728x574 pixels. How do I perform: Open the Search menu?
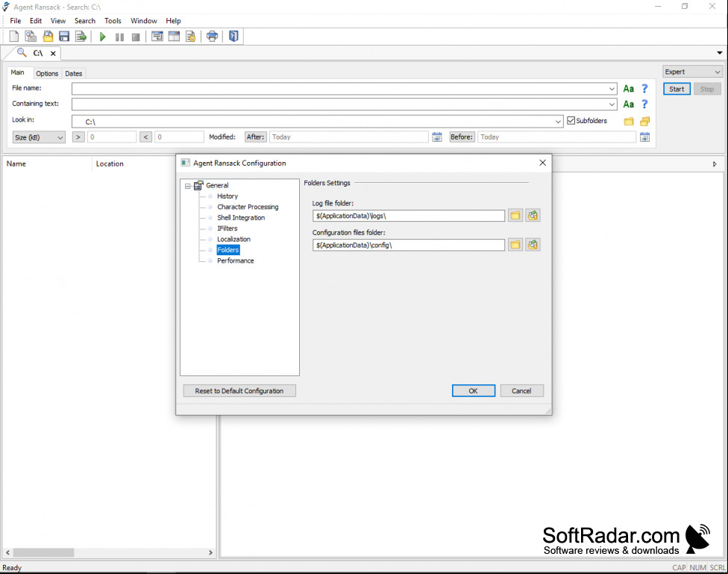85,21
